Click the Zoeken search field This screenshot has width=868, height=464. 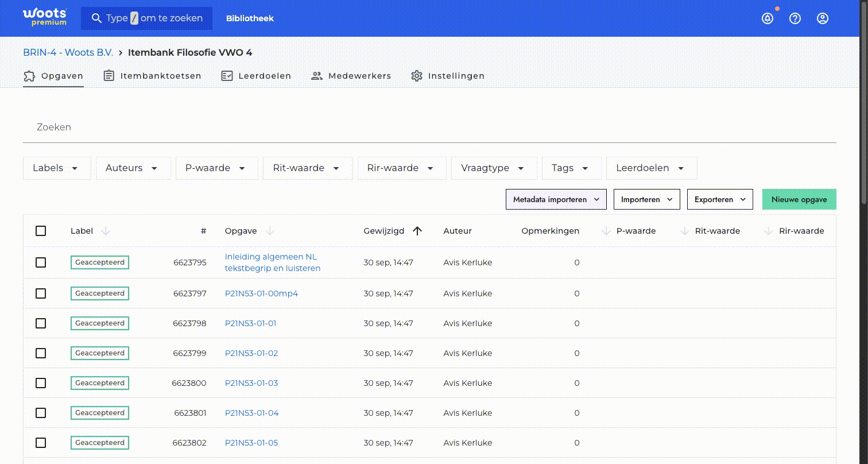[x=429, y=127]
